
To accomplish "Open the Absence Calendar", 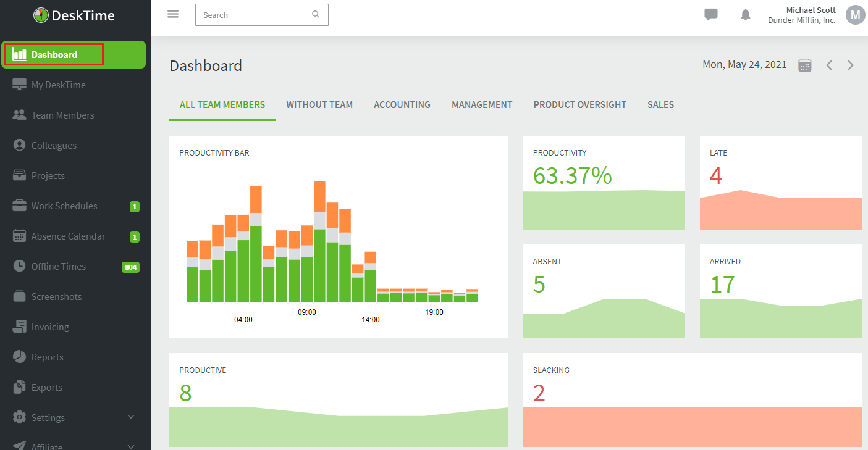I will click(68, 236).
